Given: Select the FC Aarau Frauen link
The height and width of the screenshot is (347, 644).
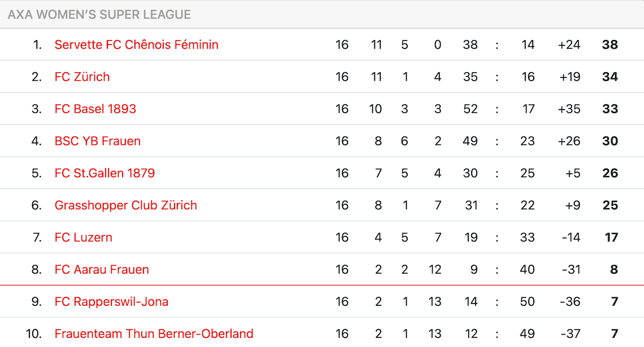Looking at the screenshot, I should 102,270.
